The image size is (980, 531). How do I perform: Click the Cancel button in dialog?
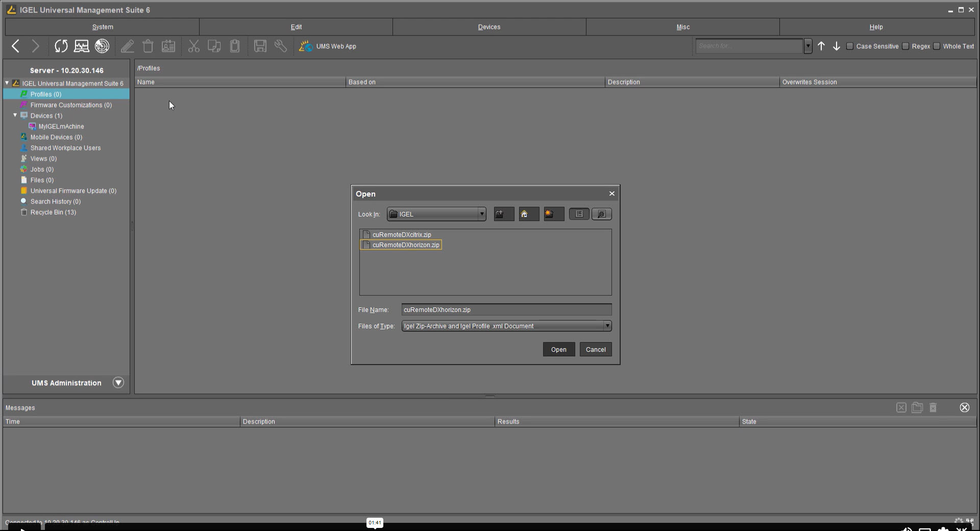pyautogui.click(x=596, y=350)
